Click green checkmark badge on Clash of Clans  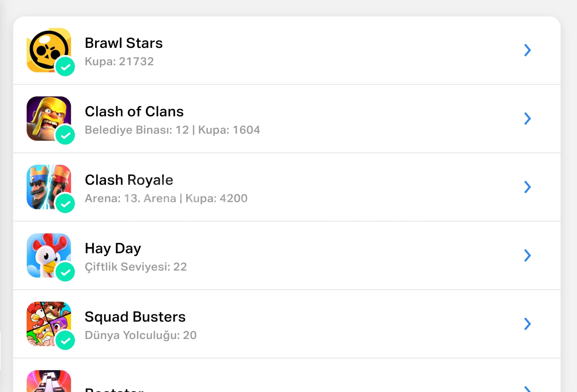pos(65,135)
